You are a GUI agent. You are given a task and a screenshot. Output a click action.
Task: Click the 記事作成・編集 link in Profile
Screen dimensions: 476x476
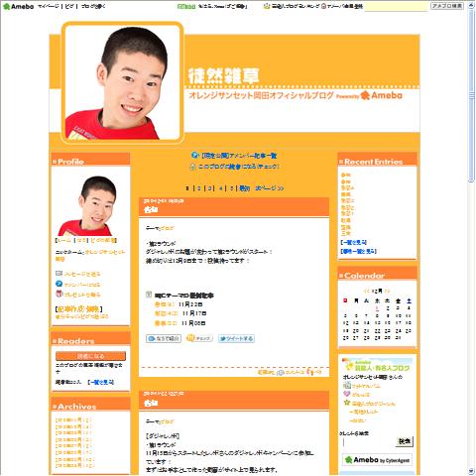[x=78, y=309]
